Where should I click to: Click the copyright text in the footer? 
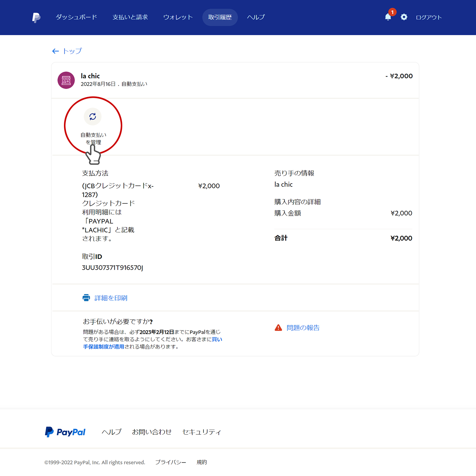coord(95,462)
